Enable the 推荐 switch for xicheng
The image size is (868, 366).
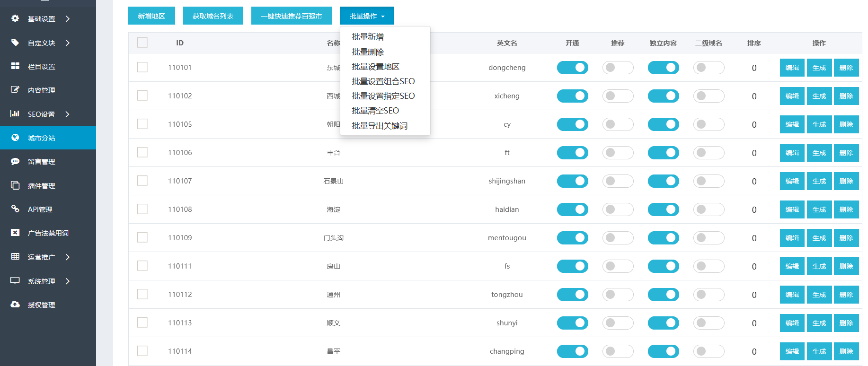pos(618,96)
